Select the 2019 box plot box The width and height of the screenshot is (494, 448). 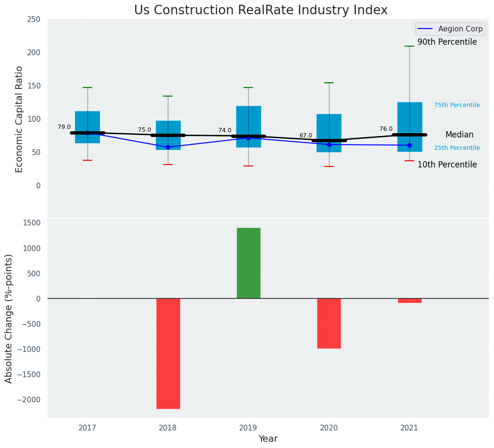(x=248, y=119)
